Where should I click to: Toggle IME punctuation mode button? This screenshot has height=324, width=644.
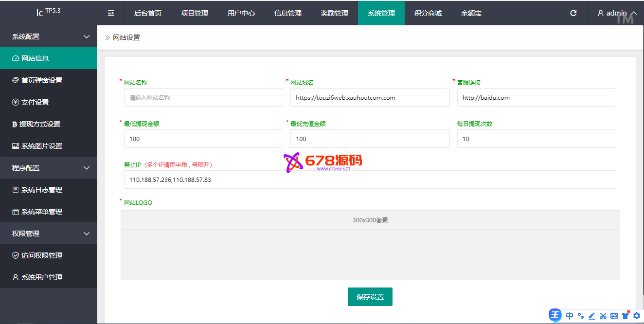pos(580,316)
